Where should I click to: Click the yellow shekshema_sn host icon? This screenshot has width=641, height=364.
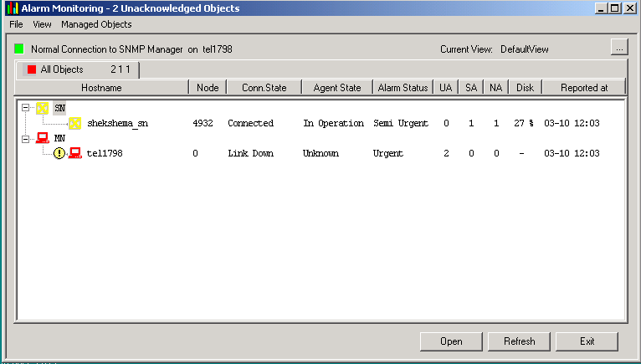tap(75, 123)
